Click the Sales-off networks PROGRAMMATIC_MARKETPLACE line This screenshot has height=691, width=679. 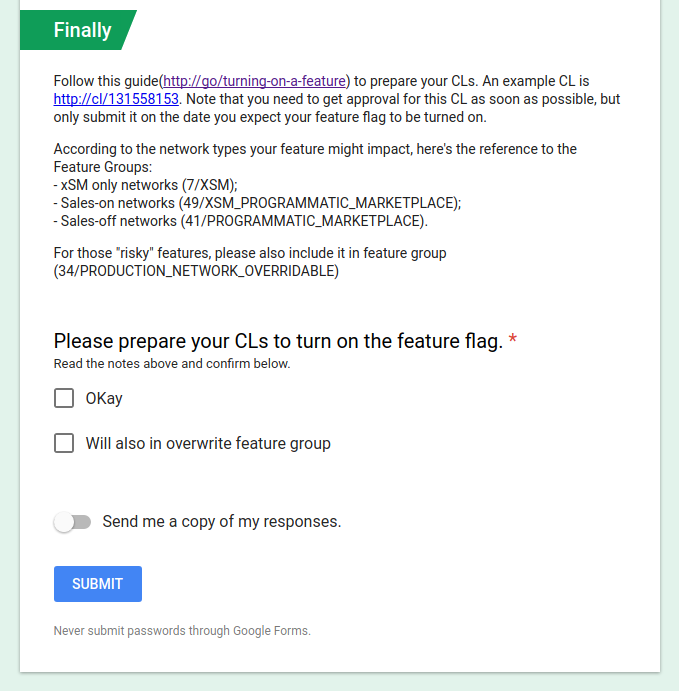tap(241, 221)
